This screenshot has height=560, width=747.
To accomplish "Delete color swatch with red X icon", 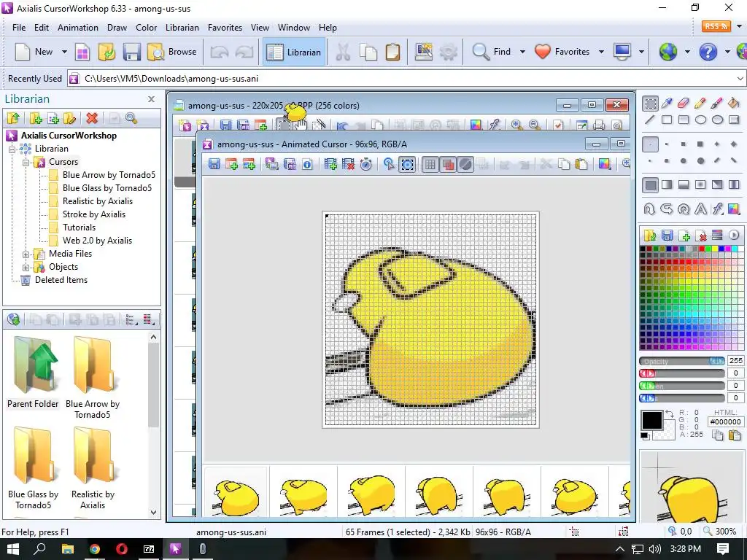I will (701, 235).
